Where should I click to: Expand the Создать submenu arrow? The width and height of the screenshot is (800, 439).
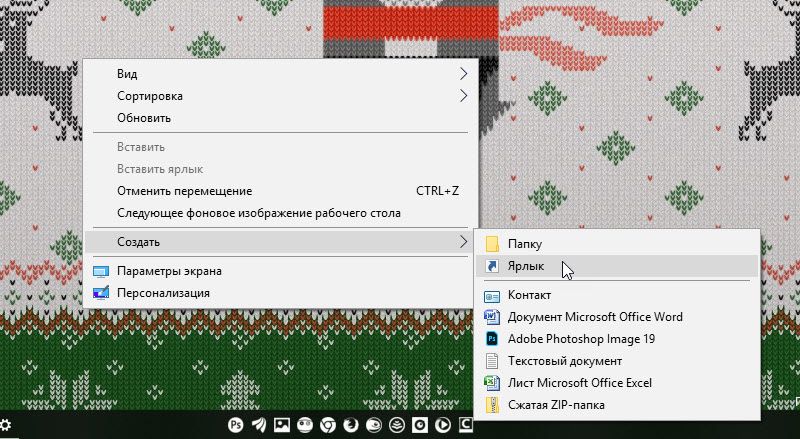(x=463, y=242)
